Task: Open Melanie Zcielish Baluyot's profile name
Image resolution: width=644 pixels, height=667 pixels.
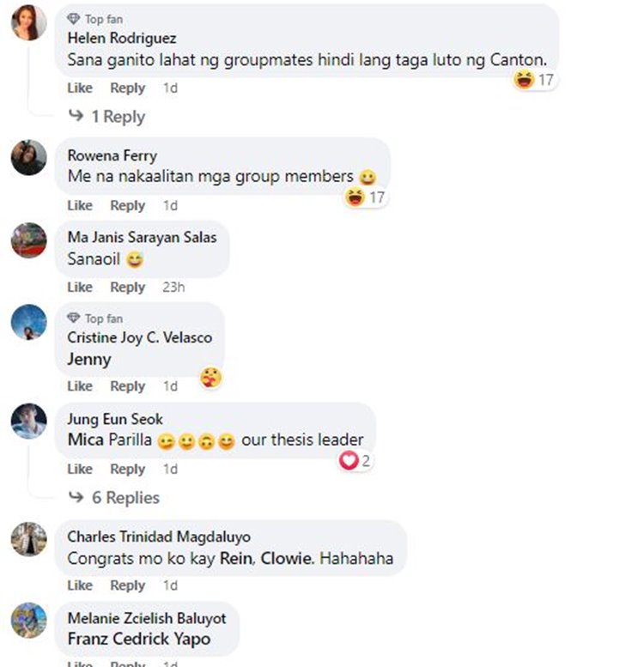Action: 147,618
